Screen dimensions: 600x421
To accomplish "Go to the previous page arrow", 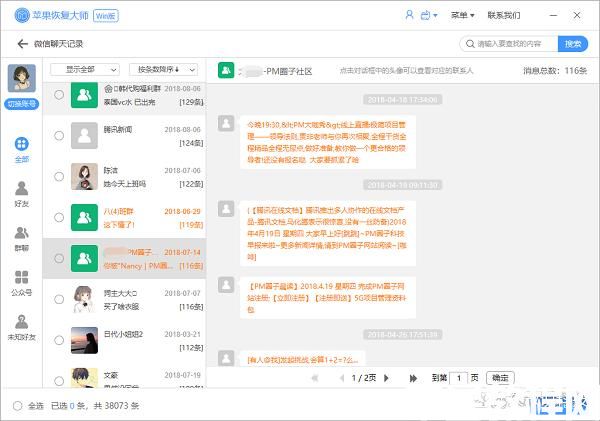I will tap(342, 378).
